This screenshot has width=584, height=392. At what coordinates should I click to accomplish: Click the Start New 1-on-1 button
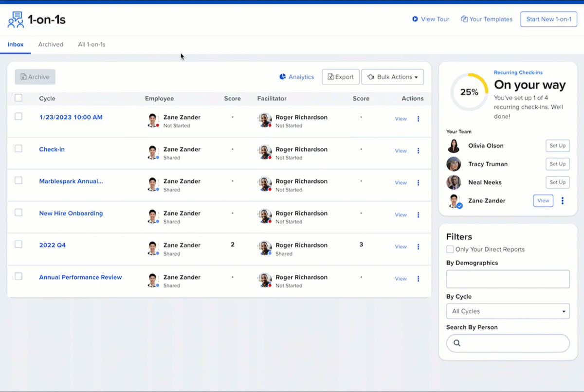point(548,19)
